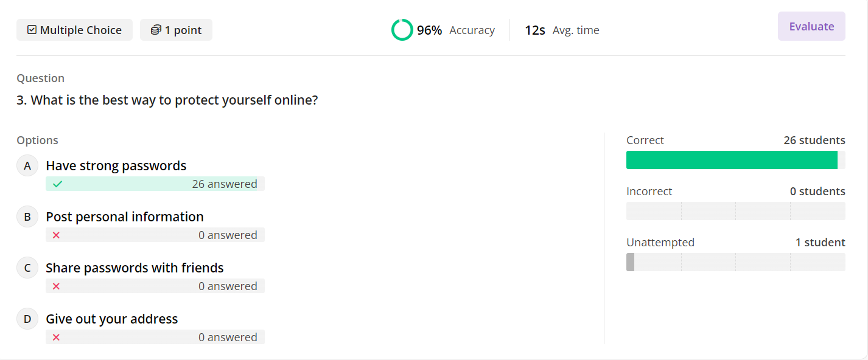Click the coins icon beside 1 point
This screenshot has height=360, width=868.
point(156,30)
